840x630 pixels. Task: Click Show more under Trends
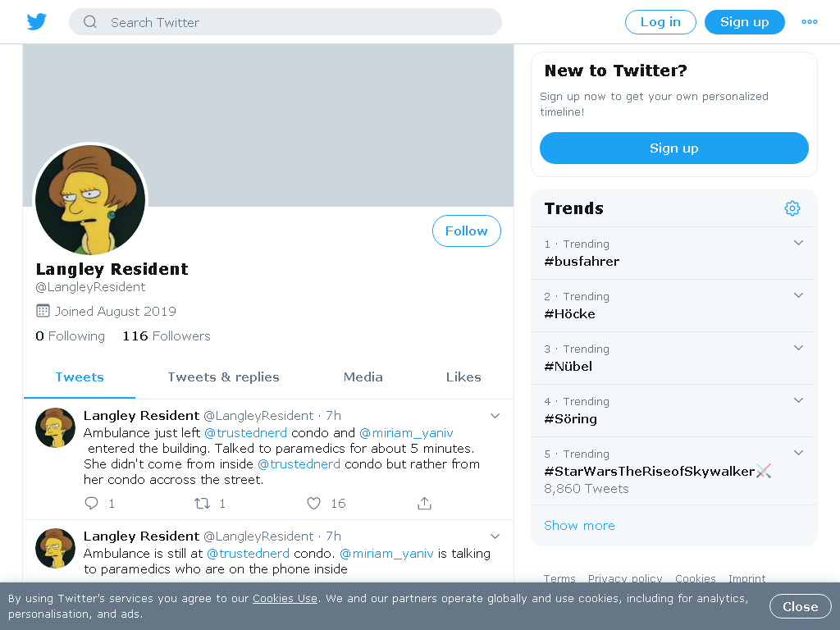pos(579,526)
